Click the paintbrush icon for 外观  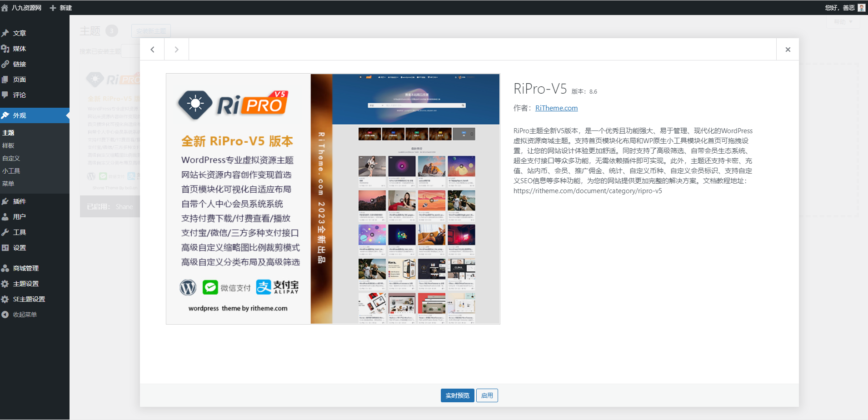tap(5, 115)
